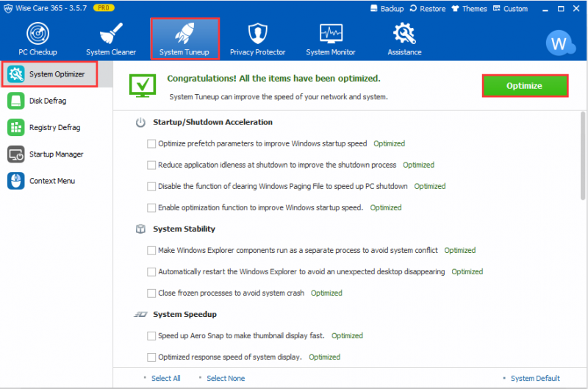Open Assistance gear-wrench icon
The height and width of the screenshot is (389, 588).
tap(404, 33)
